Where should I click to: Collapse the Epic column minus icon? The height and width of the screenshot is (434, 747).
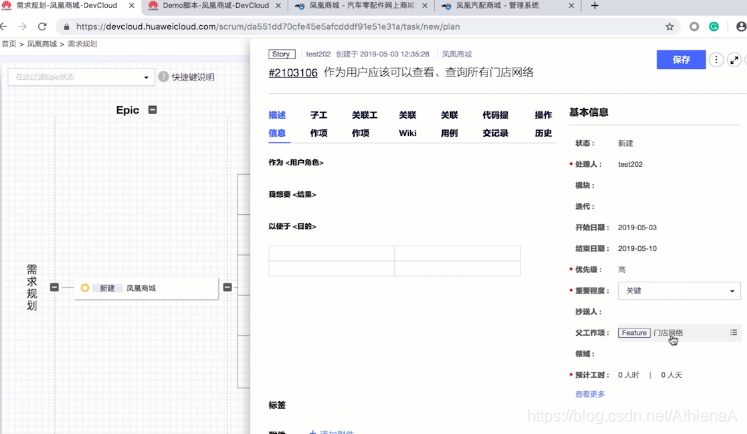click(152, 110)
